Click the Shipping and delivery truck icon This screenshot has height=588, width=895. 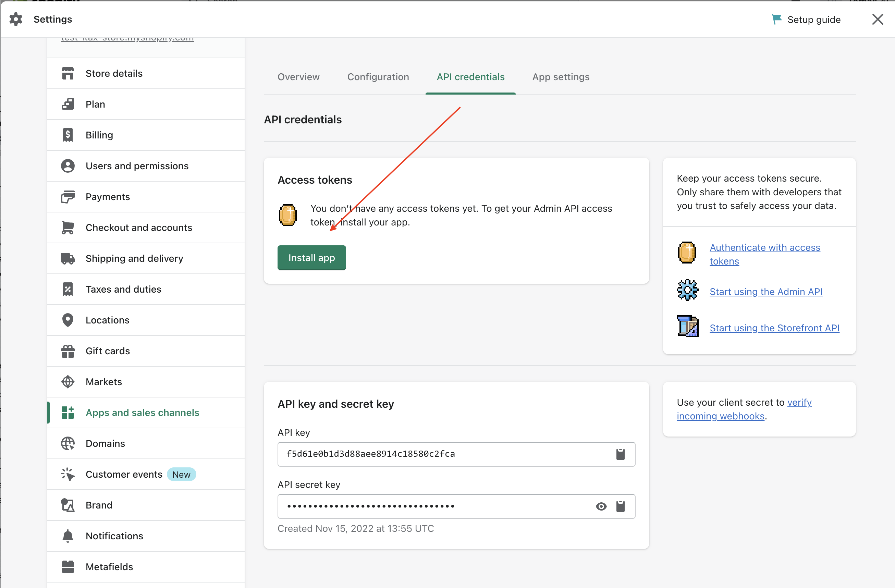tap(68, 258)
